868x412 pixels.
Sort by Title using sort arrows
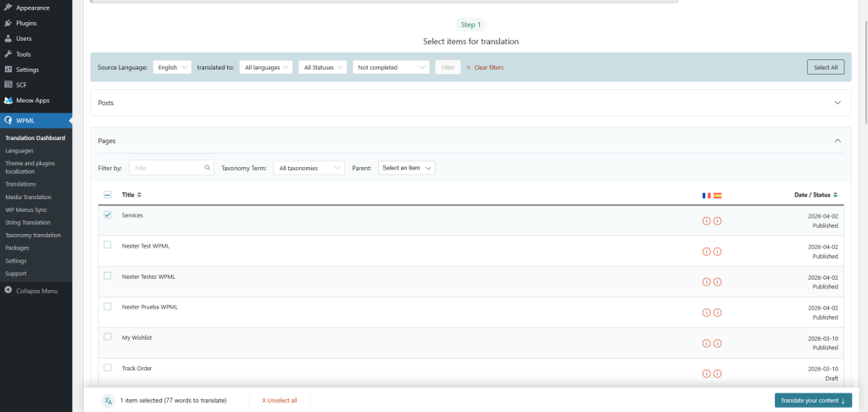140,195
